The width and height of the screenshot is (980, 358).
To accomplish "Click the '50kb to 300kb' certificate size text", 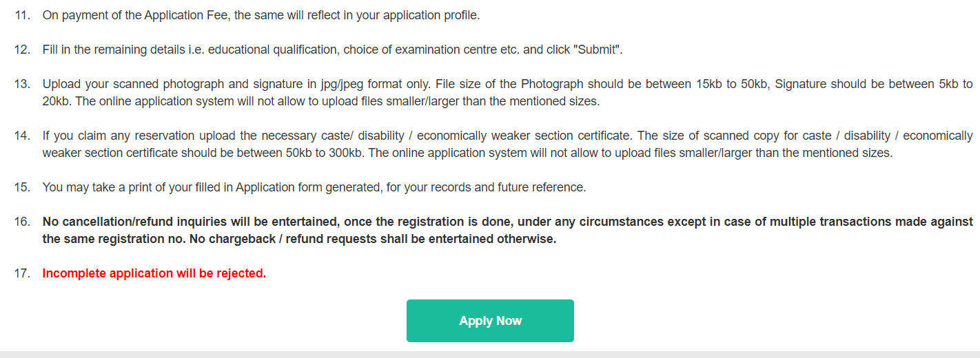I will pos(325,153).
